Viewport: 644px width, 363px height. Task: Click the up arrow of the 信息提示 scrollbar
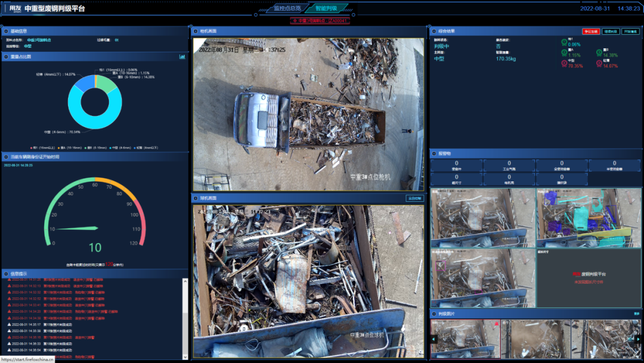click(x=185, y=281)
